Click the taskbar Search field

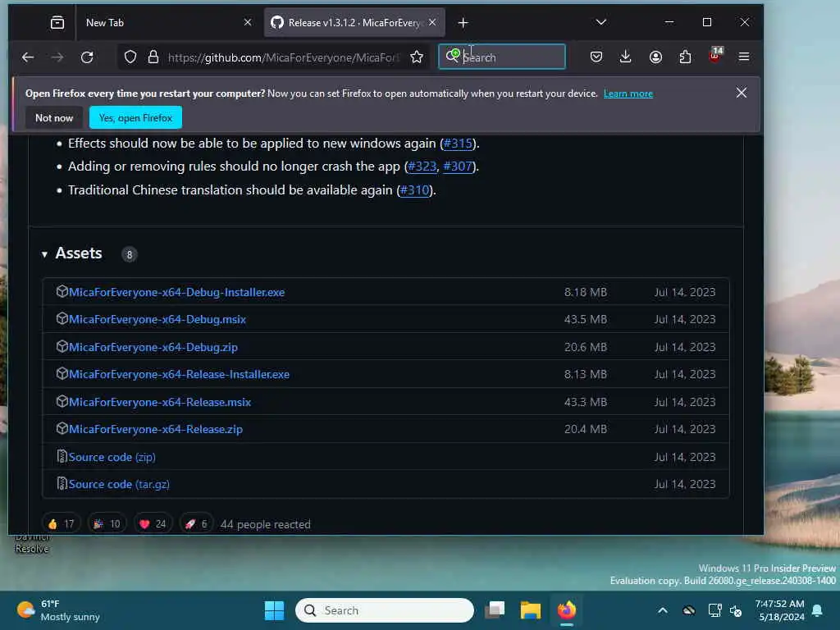coord(385,610)
